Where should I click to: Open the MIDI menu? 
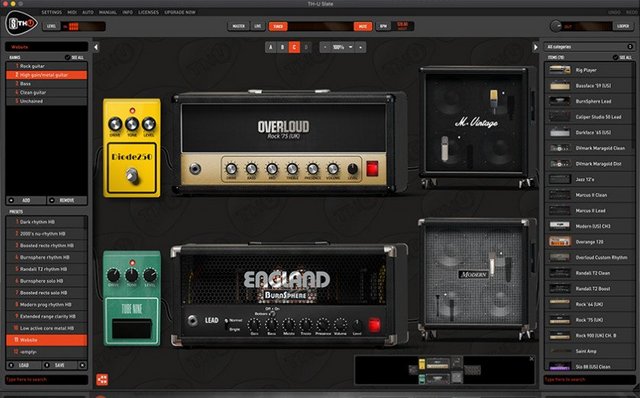pos(72,12)
